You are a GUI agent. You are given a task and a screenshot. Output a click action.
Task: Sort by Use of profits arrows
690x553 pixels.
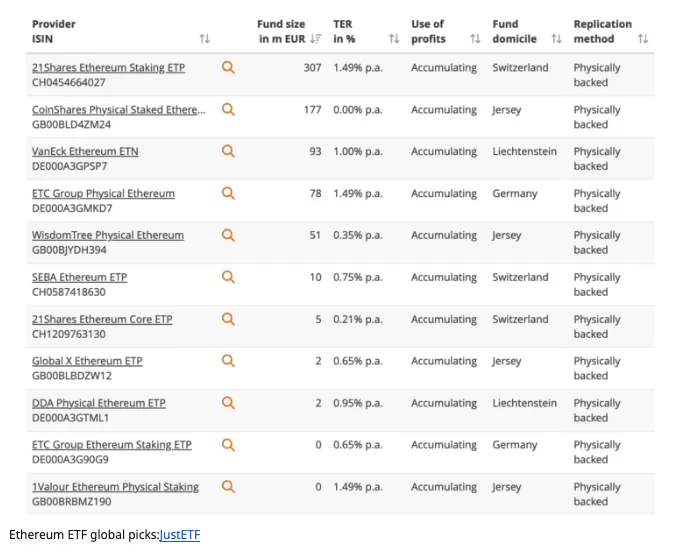click(475, 39)
